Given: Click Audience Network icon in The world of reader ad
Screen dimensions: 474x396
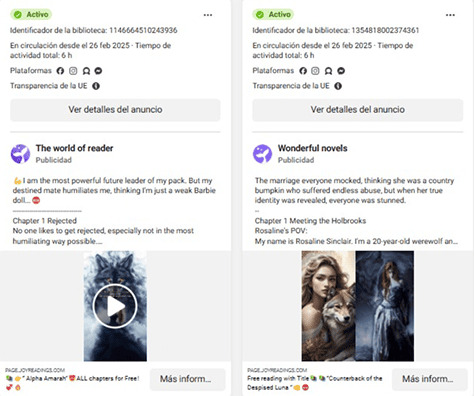Looking at the screenshot, I should [x=86, y=71].
